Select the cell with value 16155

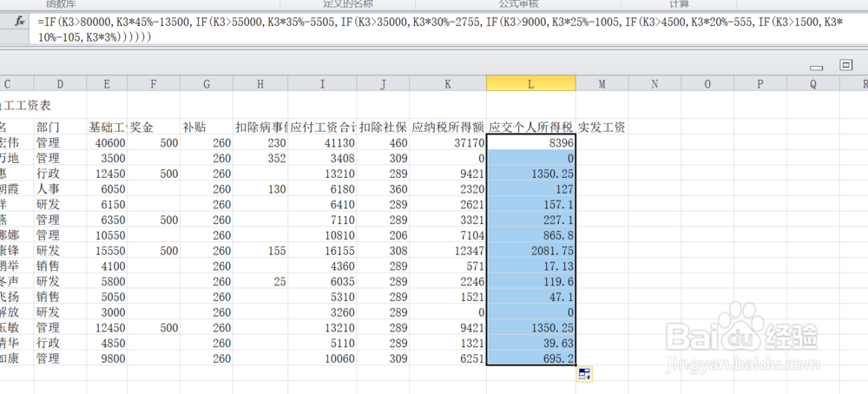(322, 251)
